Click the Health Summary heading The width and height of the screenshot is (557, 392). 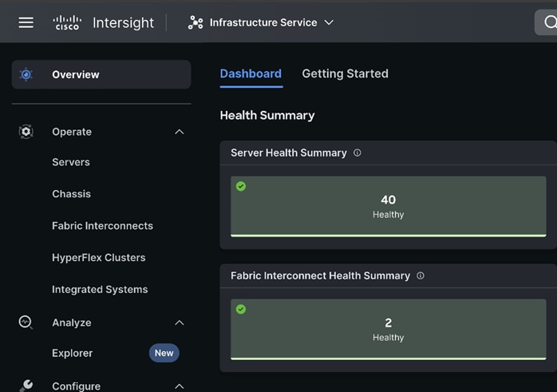[x=267, y=116]
